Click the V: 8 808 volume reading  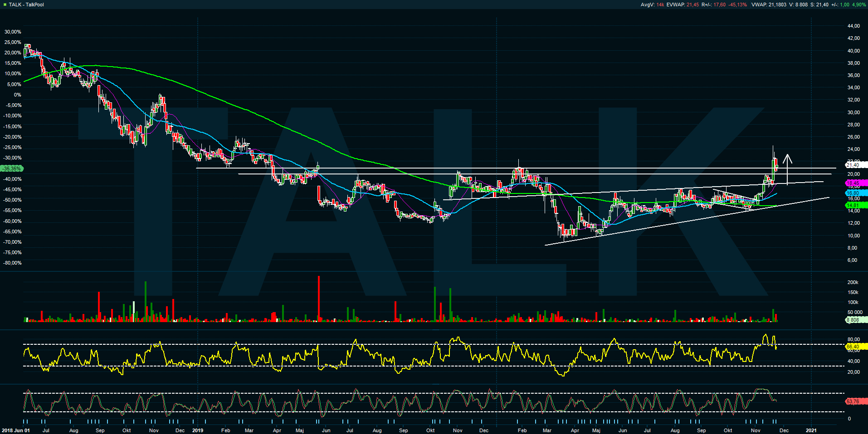pos(798,5)
